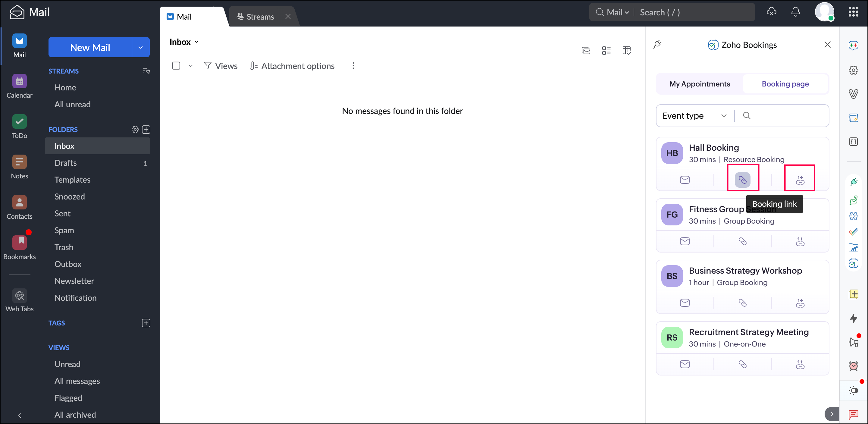
Task: Click the notifications bell icon
Action: (795, 12)
